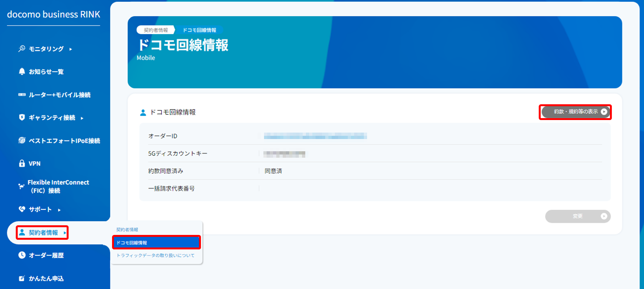Select 契約者情報 in the flyout submenu
Image resolution: width=644 pixels, height=289 pixels.
tap(127, 230)
